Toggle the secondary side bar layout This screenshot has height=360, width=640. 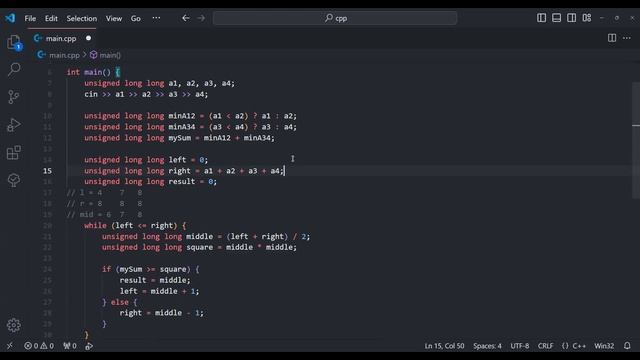tap(571, 18)
